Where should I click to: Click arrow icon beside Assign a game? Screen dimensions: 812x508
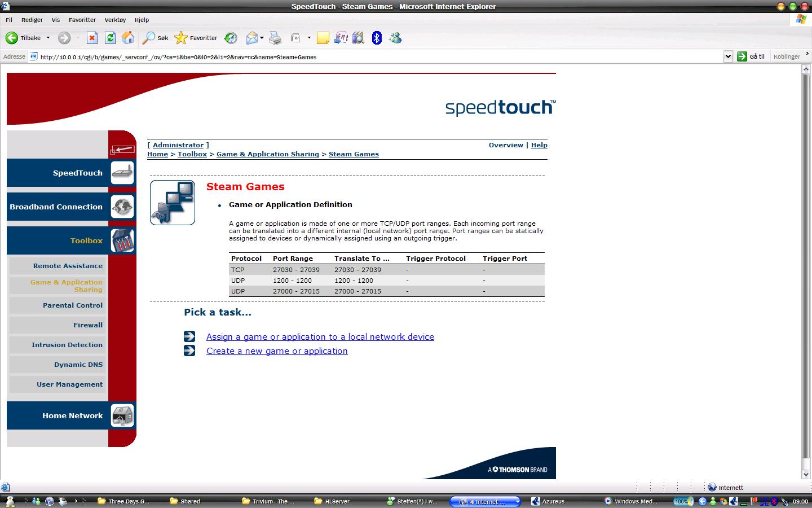189,336
